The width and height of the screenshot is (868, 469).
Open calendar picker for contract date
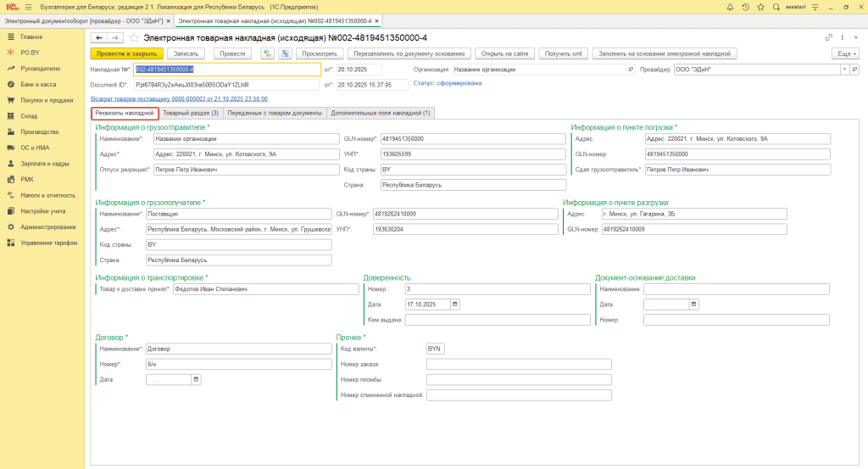pos(197,380)
